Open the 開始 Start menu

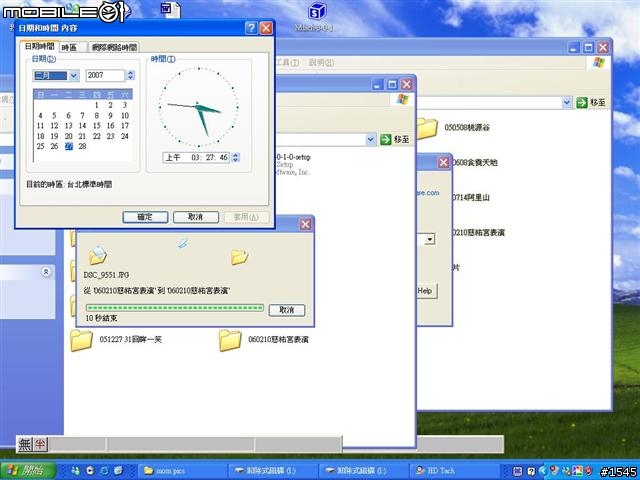(x=28, y=471)
